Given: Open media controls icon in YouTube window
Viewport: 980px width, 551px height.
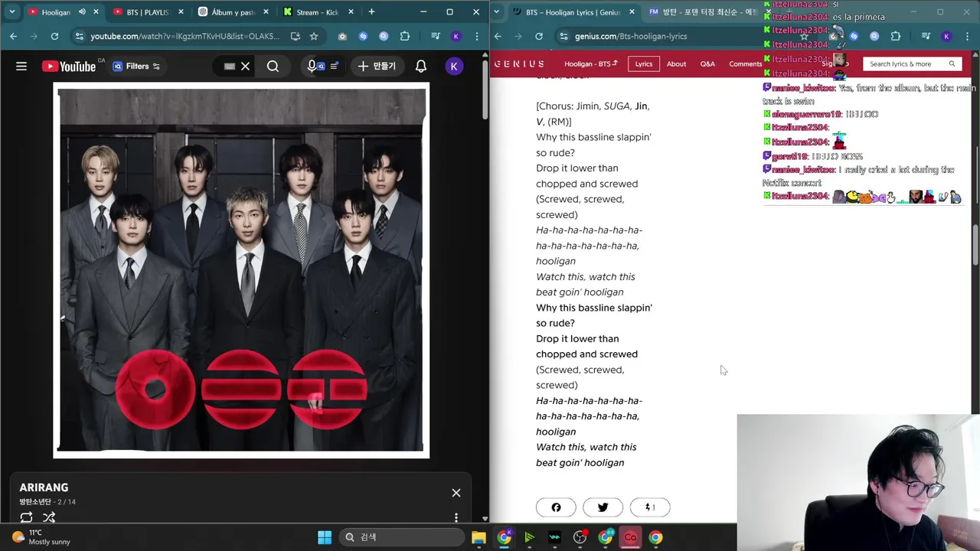Looking at the screenshot, I should (435, 36).
